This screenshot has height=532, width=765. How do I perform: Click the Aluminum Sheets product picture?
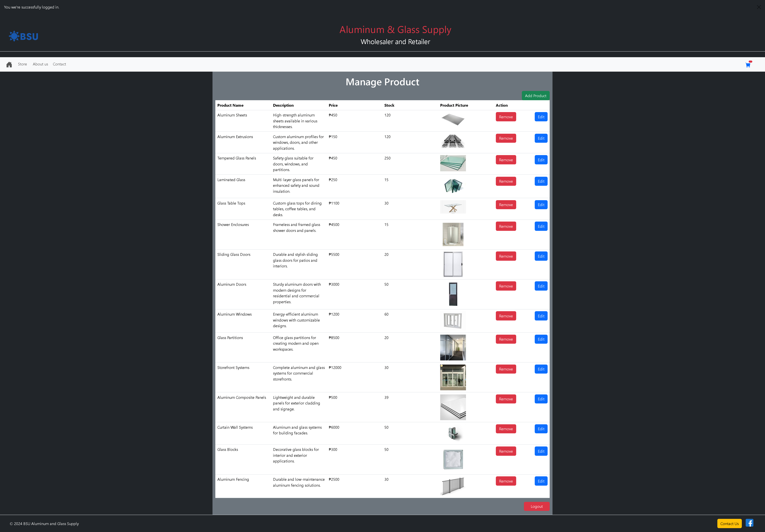[453, 119]
